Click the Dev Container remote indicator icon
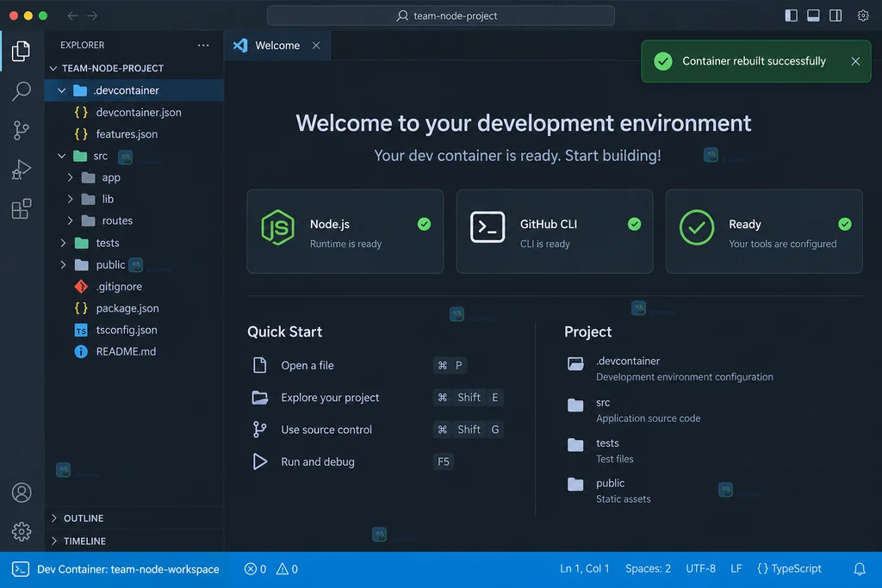This screenshot has height=588, width=882. 21,569
